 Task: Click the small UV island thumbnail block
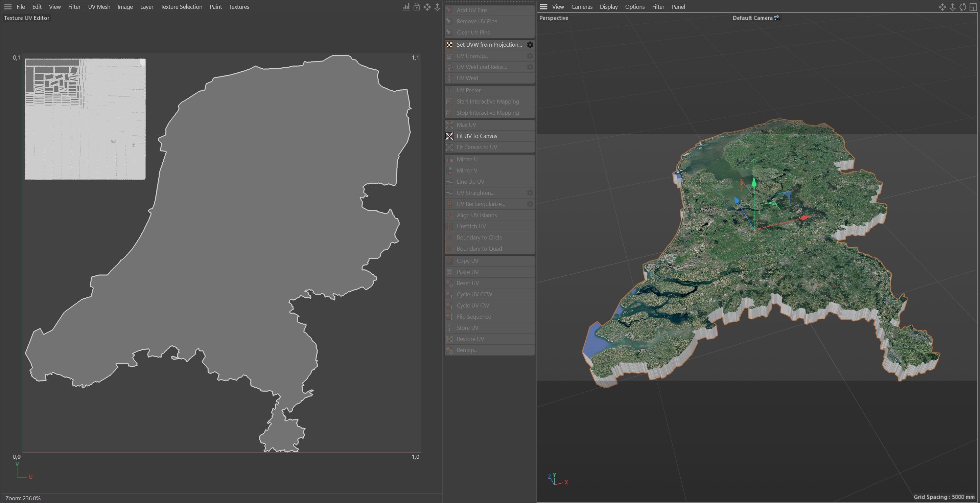[85, 119]
